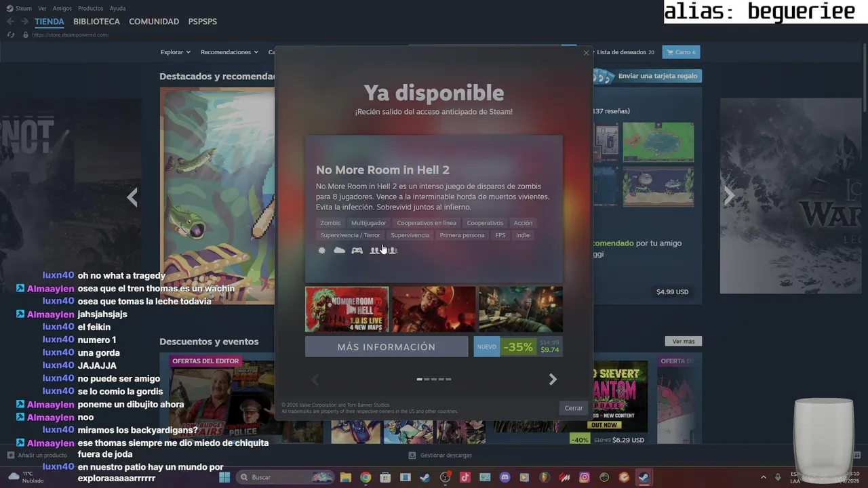Open the Carro shopping cart
The height and width of the screenshot is (488, 868).
pyautogui.click(x=681, y=52)
